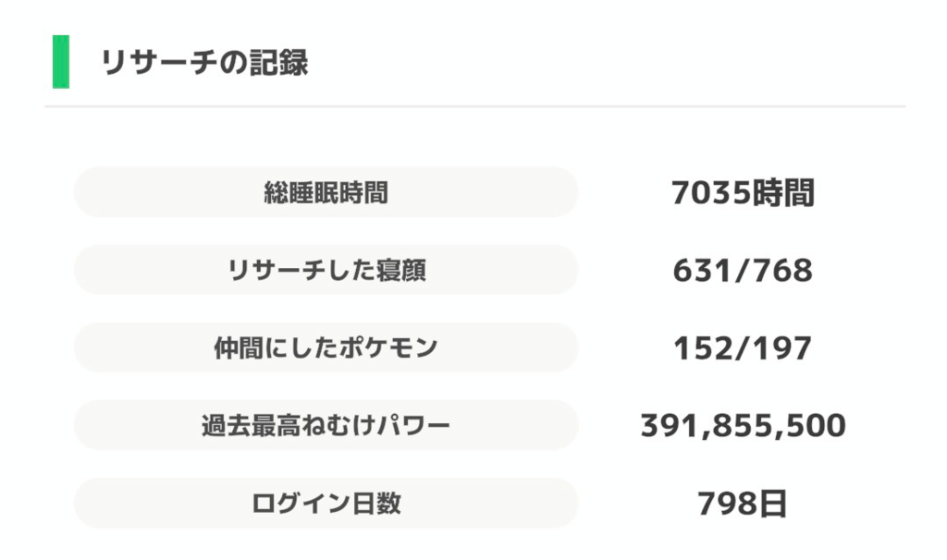The height and width of the screenshot is (560, 947).
Task: Click the 197 total Pokémon number
Action: click(784, 348)
